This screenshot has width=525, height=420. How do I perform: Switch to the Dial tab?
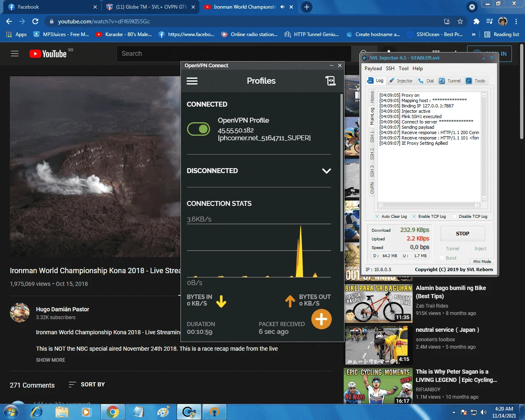426,81
